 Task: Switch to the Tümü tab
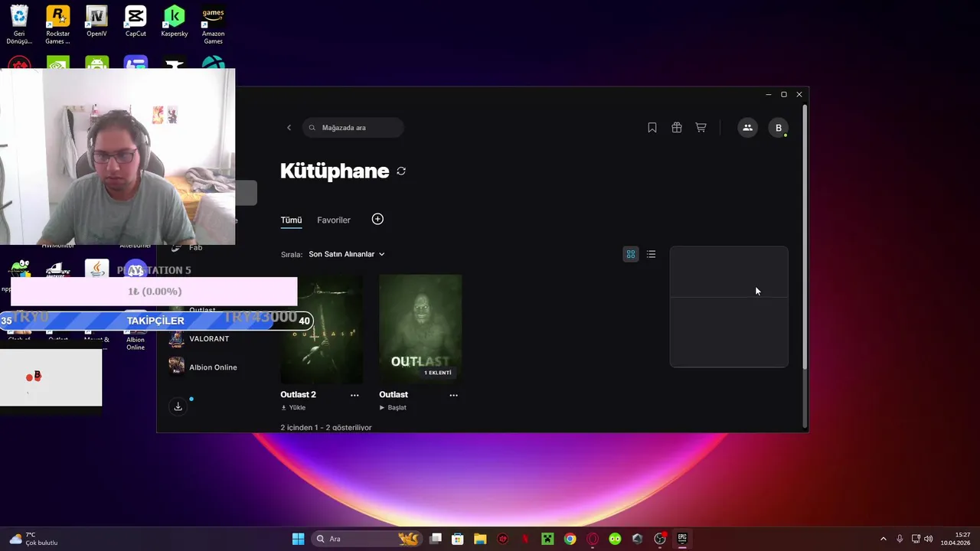[x=291, y=220]
